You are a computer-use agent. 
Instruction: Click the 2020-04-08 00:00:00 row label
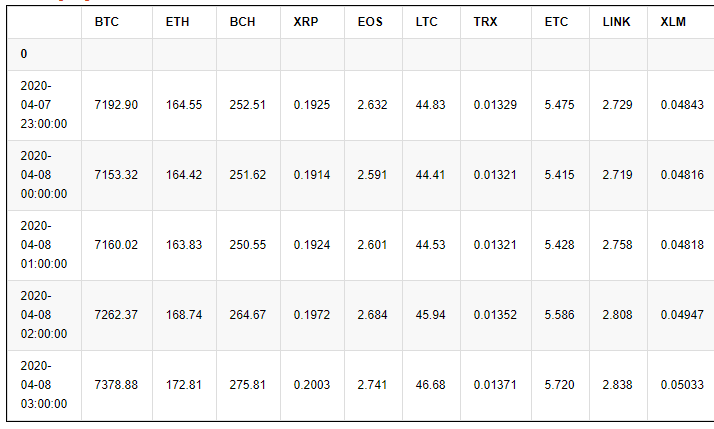[x=43, y=175]
